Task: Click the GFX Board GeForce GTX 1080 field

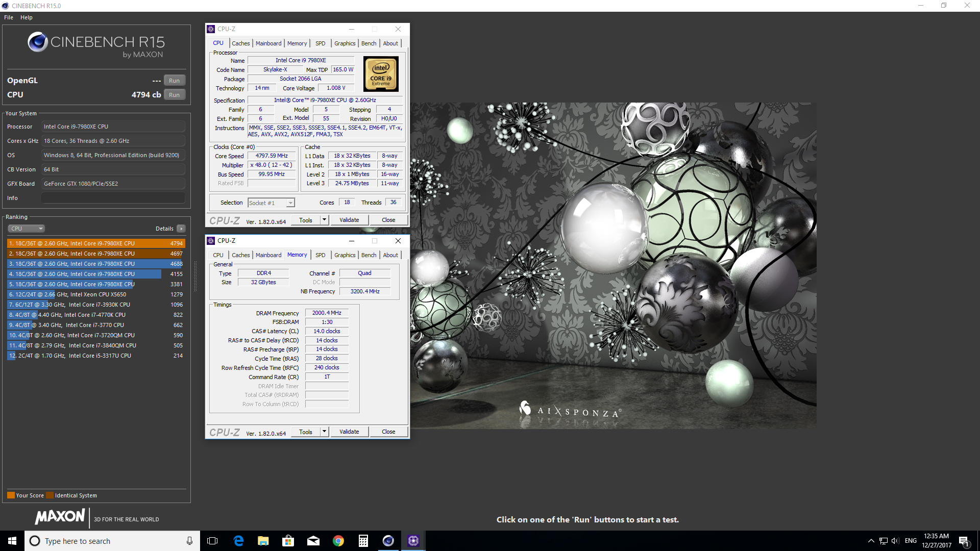Action: [x=113, y=184]
